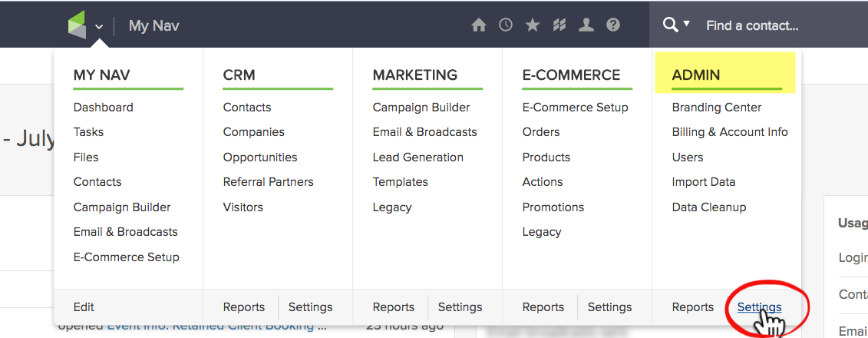Click the Find a contact search field
The width and height of the screenshot is (868, 338).
pyautogui.click(x=767, y=25)
